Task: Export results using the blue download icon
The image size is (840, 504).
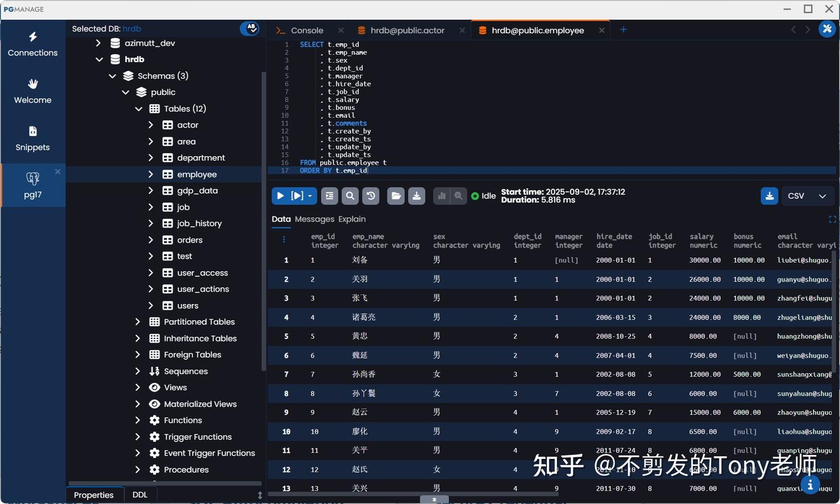Action: (x=769, y=196)
